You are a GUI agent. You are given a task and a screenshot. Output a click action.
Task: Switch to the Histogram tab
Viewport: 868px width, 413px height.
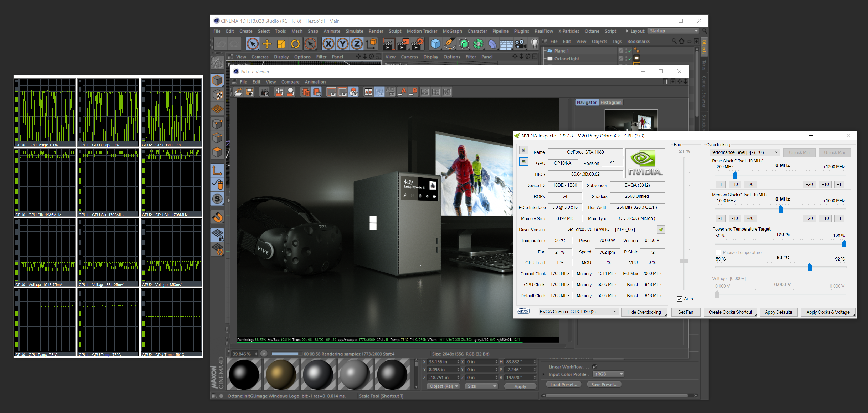point(610,103)
